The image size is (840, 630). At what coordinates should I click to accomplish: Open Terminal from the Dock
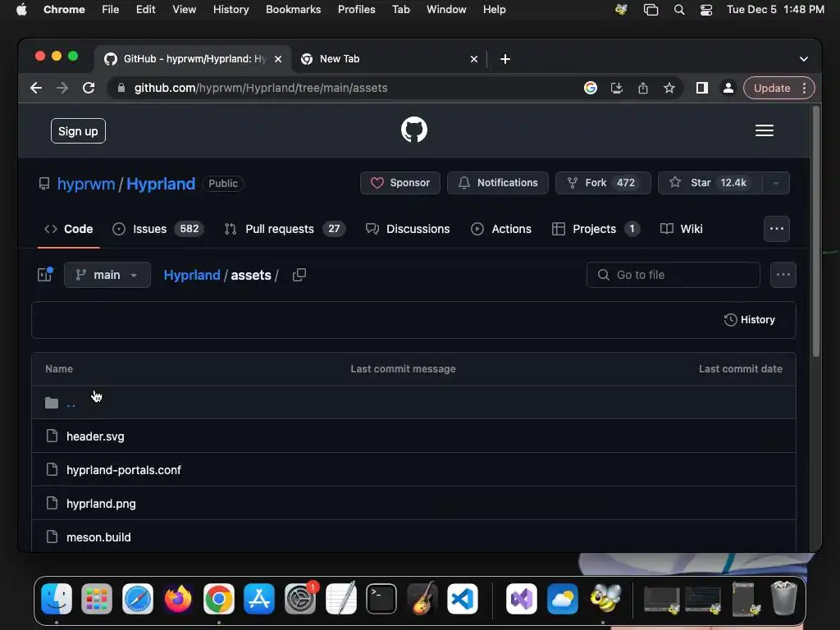click(x=381, y=599)
